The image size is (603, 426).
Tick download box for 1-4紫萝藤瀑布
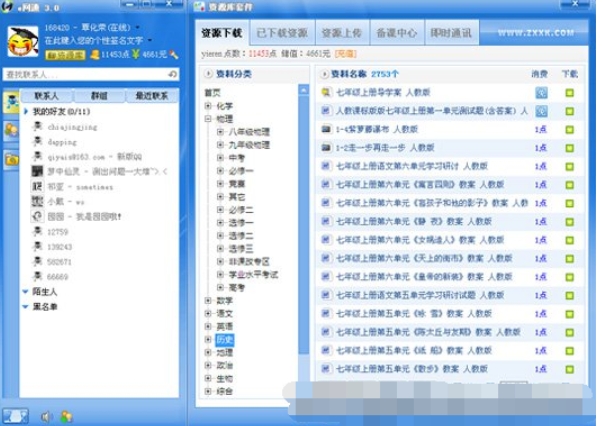(570, 130)
